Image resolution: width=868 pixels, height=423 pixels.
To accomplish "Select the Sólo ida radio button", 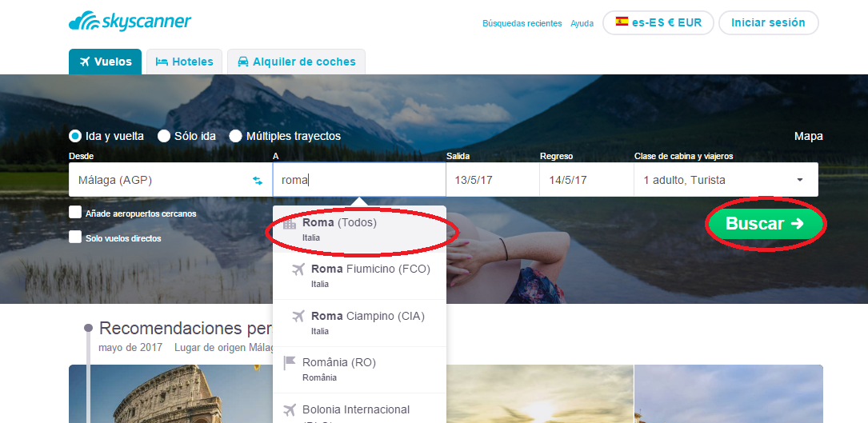I will [x=164, y=136].
